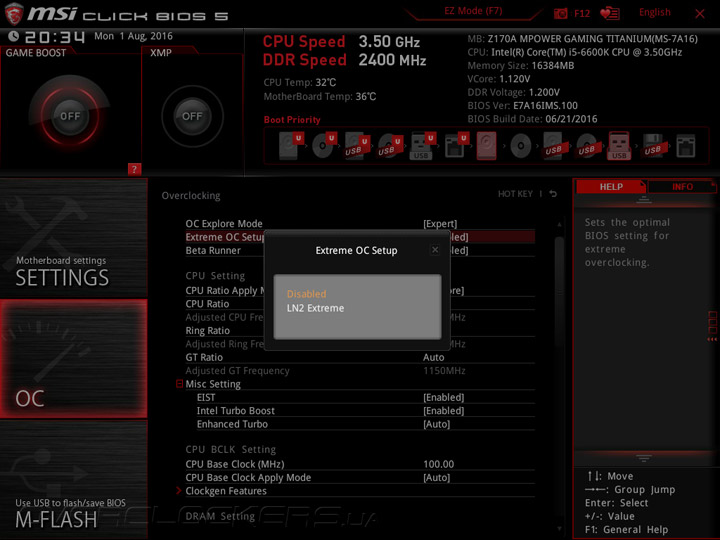Open OC Explore Mode [Expert] value
This screenshot has height=540, width=720.
pyautogui.click(x=440, y=224)
